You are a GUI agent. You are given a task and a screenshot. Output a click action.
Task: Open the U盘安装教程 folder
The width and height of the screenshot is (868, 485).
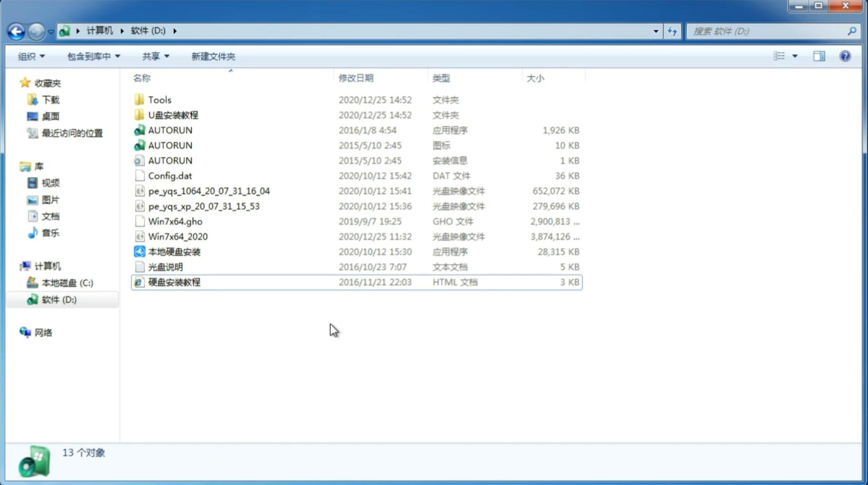(173, 115)
